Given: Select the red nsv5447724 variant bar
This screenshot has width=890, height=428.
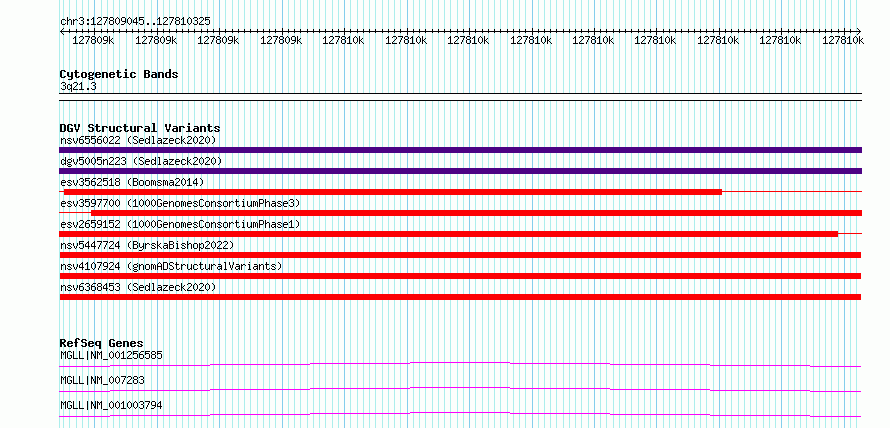Looking at the screenshot, I should coord(460,255).
